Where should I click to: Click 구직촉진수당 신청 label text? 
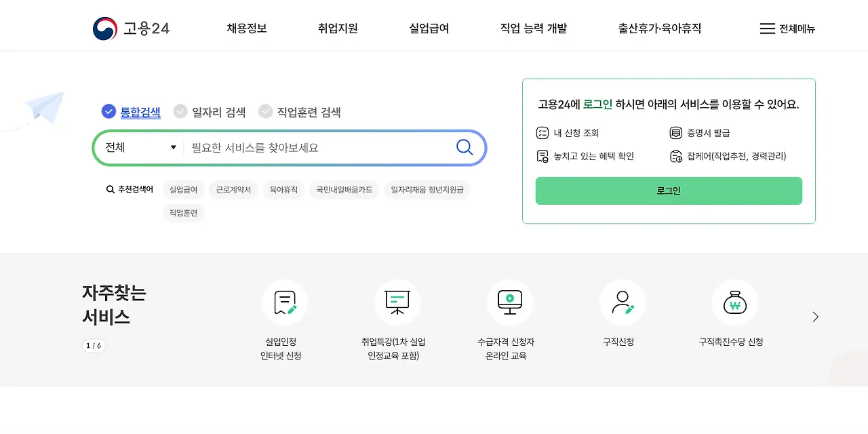click(731, 342)
